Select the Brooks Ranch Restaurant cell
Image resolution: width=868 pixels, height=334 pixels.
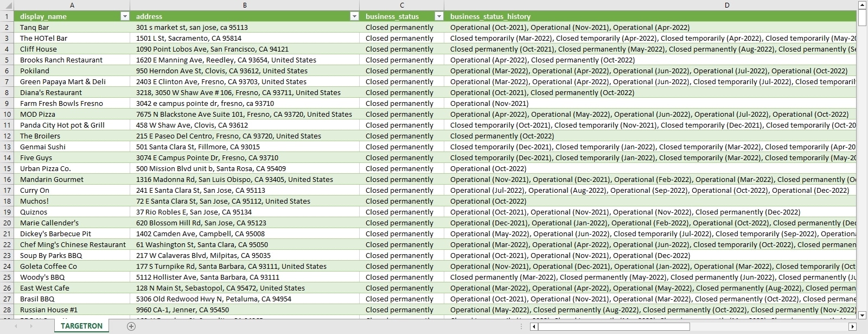click(72, 60)
